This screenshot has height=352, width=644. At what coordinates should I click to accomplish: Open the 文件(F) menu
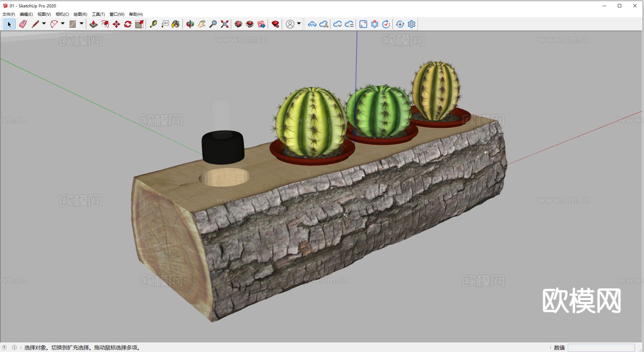point(9,14)
